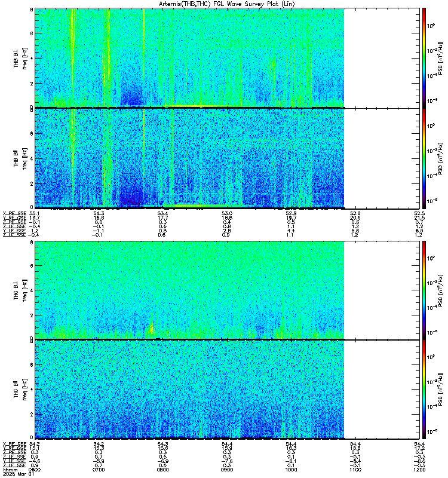Click the THB Y_RE_GSE value 19.7

291,218
